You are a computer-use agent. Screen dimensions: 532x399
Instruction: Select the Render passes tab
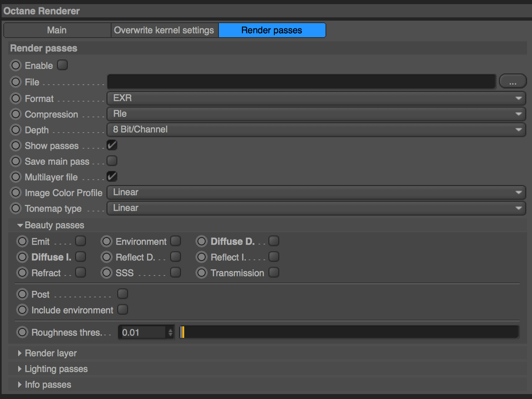[272, 30]
